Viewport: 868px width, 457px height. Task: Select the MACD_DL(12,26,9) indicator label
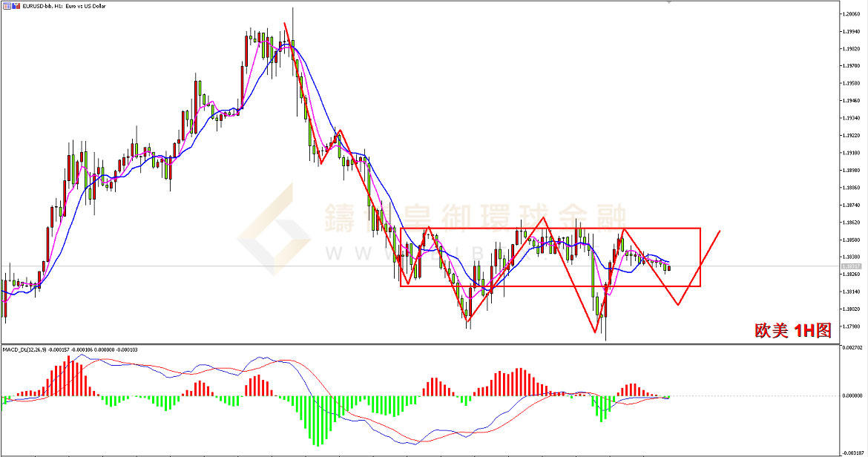tap(24, 349)
